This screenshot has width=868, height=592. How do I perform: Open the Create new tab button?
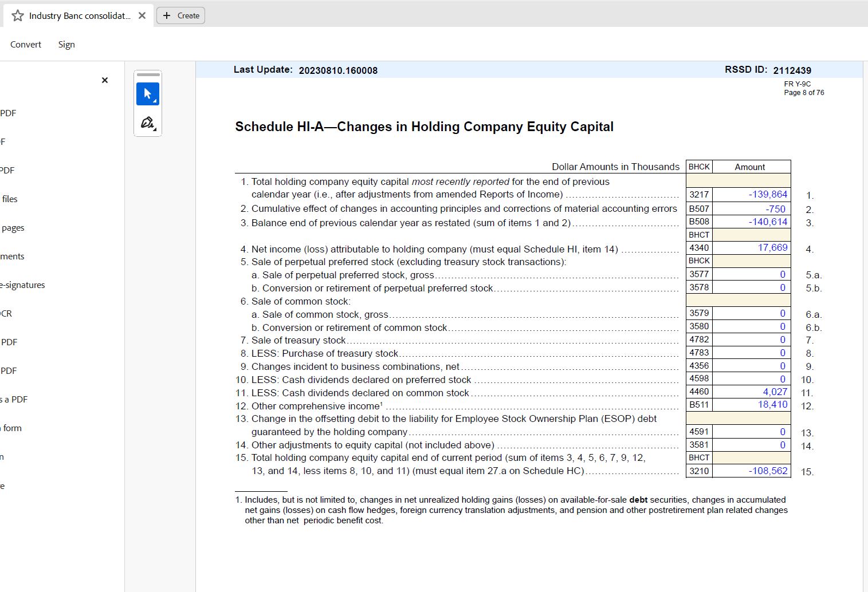[181, 15]
